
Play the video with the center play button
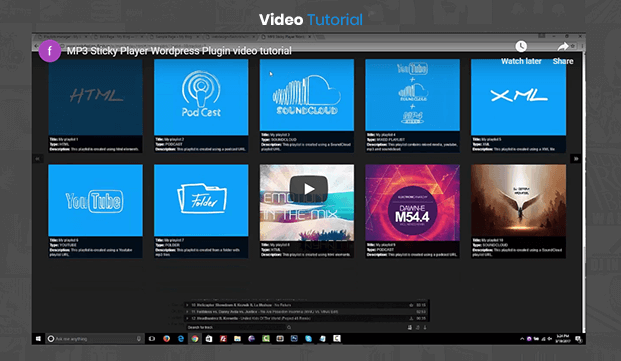coord(309,188)
